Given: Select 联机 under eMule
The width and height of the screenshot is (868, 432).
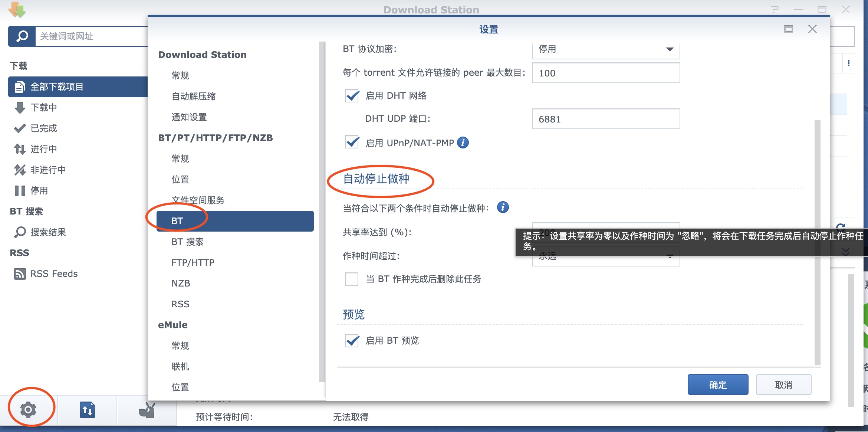Looking at the screenshot, I should 235,367.
